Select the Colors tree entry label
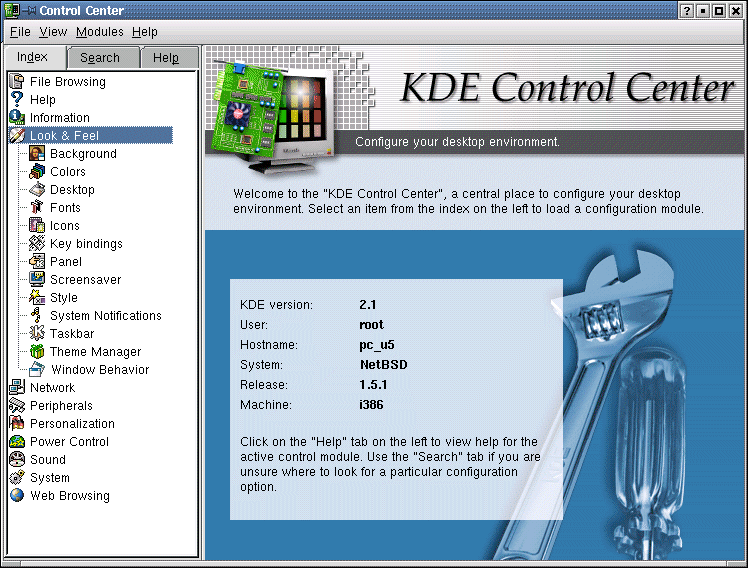Image resolution: width=748 pixels, height=568 pixels. (68, 171)
